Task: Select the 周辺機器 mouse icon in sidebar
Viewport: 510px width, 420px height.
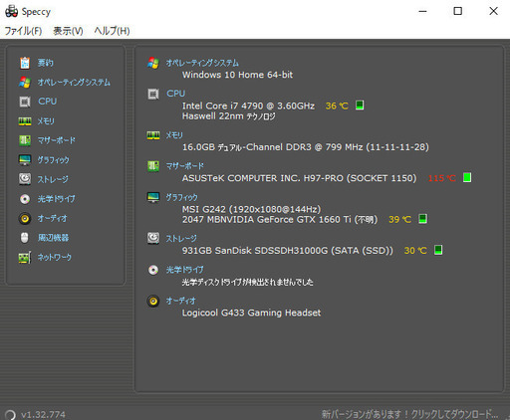Action: (x=25, y=238)
